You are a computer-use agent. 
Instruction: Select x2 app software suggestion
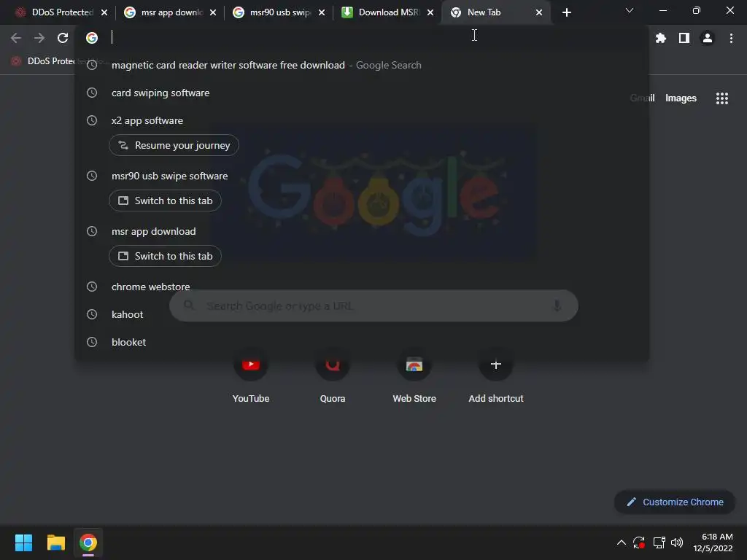click(x=362, y=120)
